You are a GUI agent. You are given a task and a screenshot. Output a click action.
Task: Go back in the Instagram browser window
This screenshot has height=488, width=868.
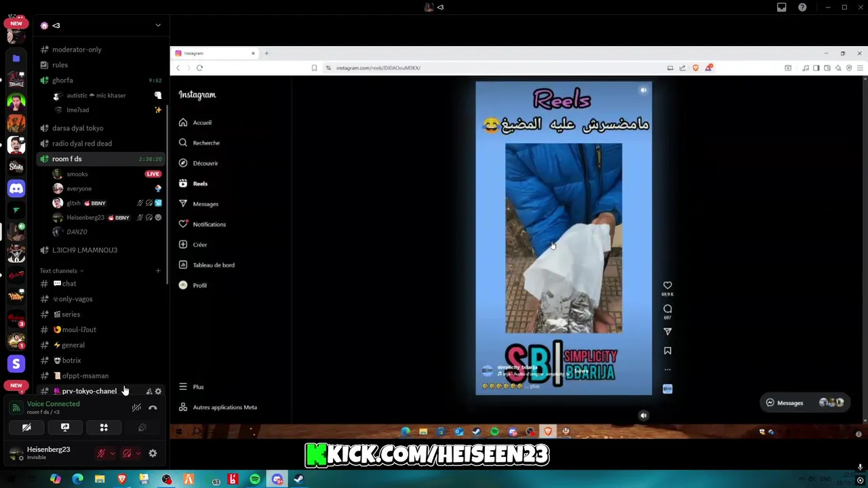(x=178, y=68)
